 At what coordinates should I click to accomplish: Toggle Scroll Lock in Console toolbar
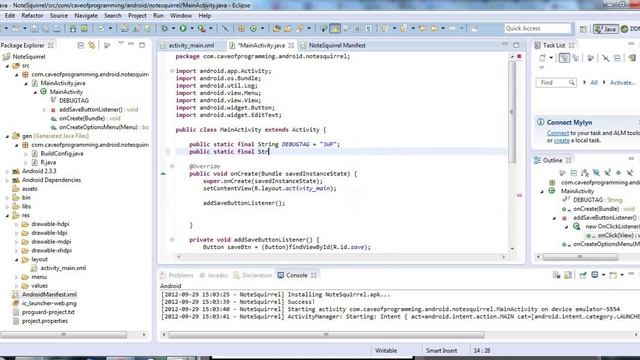(x=568, y=275)
